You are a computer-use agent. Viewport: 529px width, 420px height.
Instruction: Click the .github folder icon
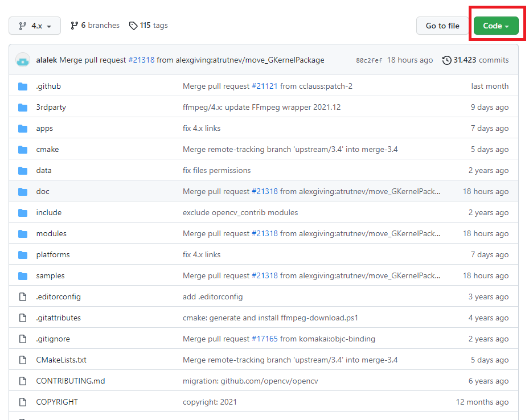pyautogui.click(x=23, y=87)
